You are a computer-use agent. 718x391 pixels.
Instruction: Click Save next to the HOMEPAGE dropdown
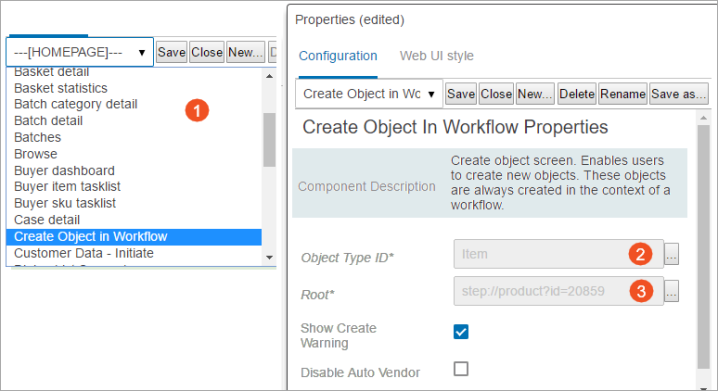click(171, 52)
